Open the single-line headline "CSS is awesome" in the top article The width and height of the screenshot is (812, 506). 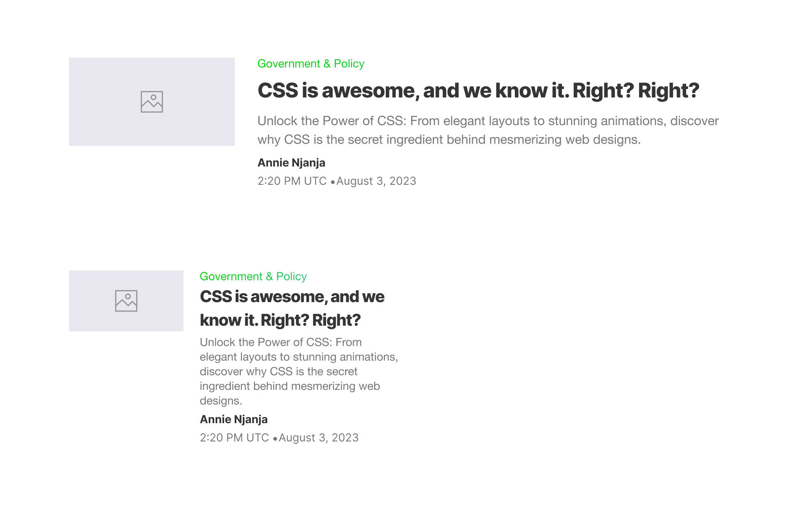click(478, 91)
